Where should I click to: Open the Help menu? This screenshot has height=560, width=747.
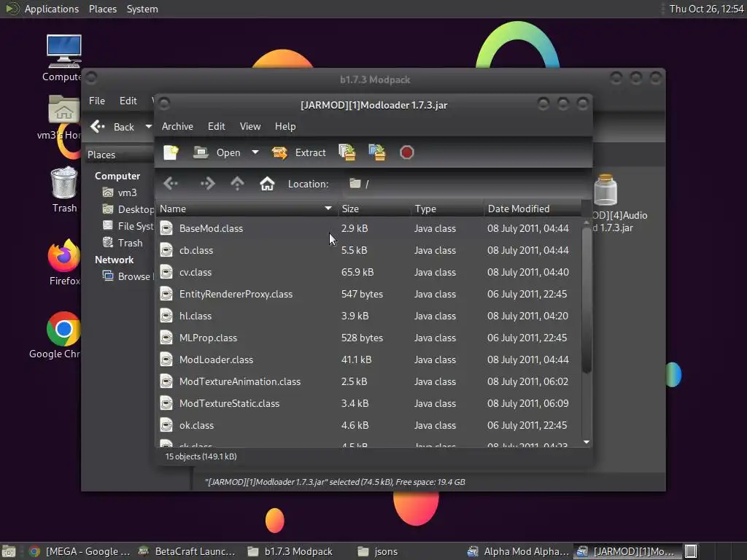[x=285, y=126]
